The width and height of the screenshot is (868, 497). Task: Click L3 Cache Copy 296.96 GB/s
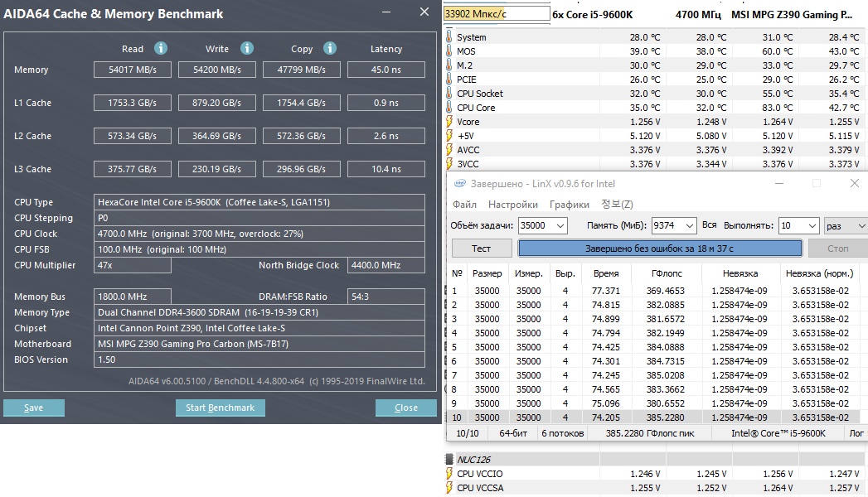[301, 169]
